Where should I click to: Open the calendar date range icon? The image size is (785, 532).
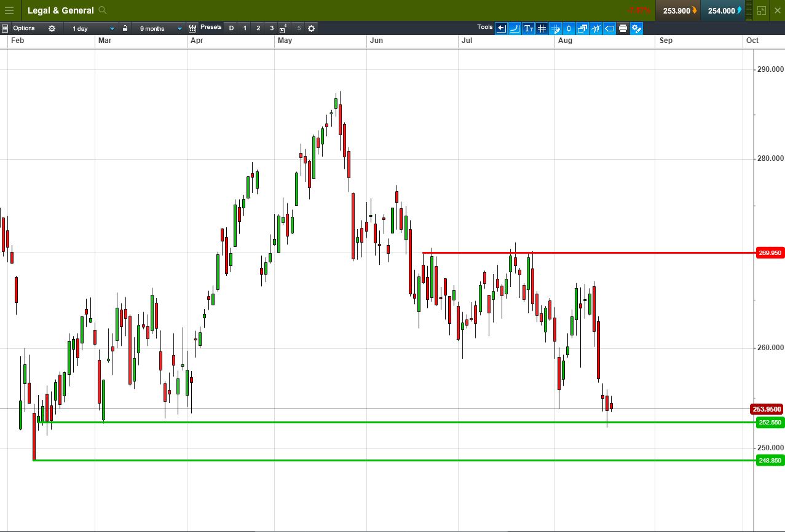192,28
